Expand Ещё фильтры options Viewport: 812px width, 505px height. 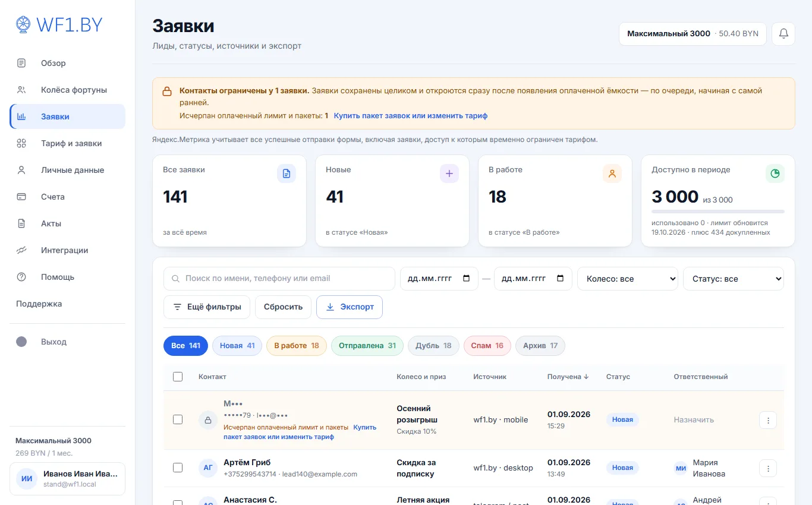[x=207, y=307]
